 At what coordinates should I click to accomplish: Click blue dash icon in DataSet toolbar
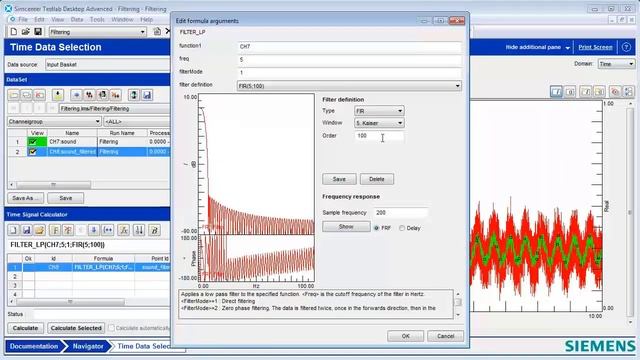pyautogui.click(x=76, y=95)
